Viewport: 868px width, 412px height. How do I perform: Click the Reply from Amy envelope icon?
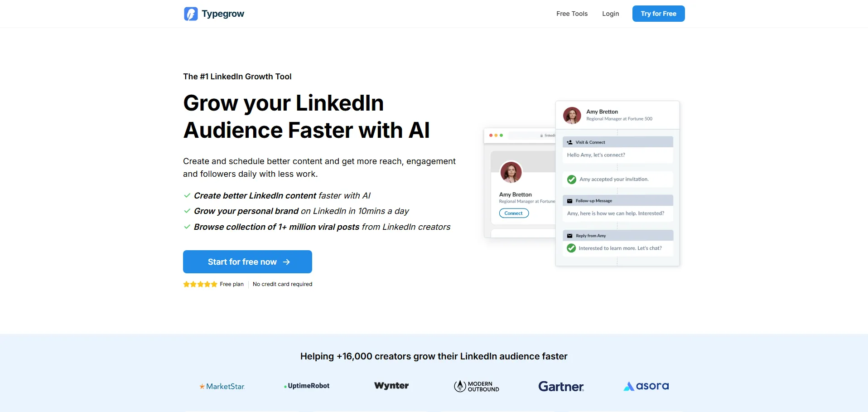click(569, 236)
